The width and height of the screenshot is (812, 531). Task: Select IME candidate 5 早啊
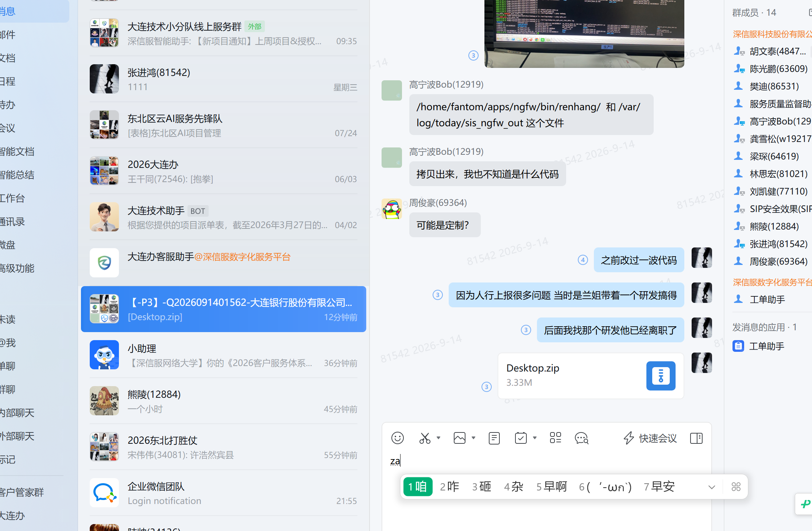(x=551, y=486)
